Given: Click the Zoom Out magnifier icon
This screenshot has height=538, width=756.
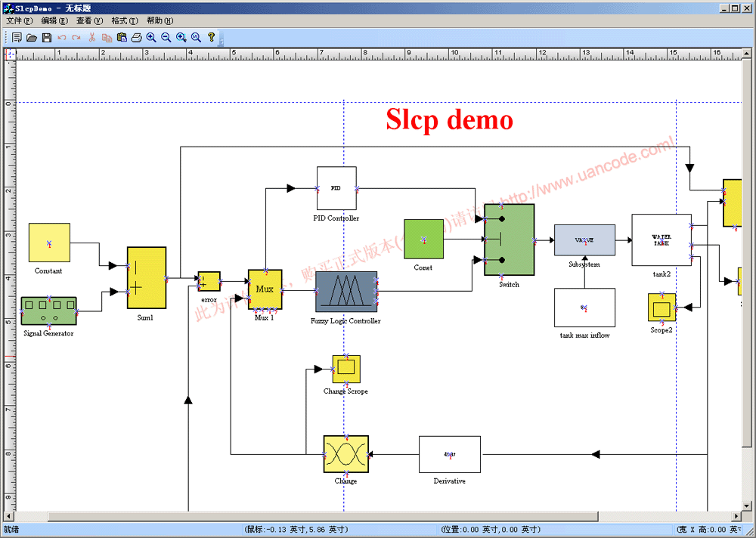Looking at the screenshot, I should point(166,37).
